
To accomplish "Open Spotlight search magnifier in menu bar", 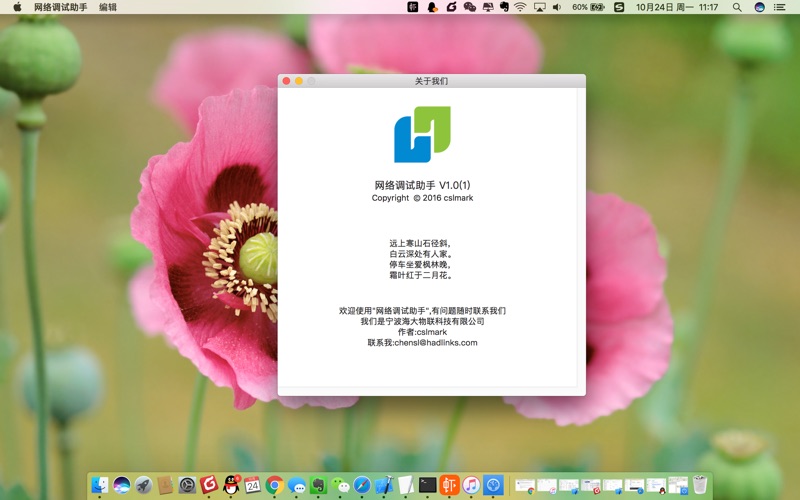I will pos(737,7).
